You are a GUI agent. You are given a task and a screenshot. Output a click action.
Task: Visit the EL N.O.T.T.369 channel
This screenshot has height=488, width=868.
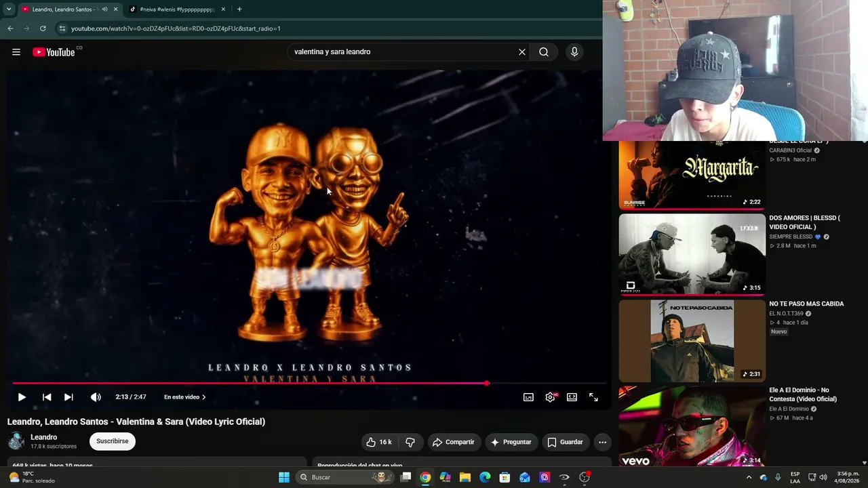point(786,314)
